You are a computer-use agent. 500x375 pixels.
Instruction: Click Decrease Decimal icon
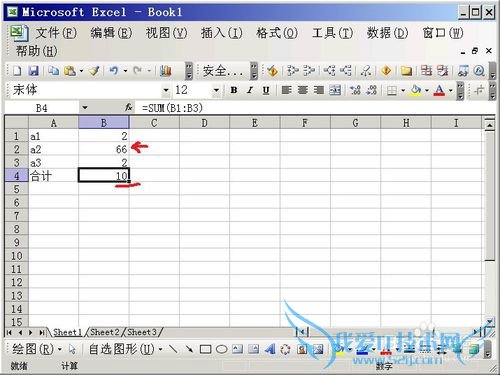(x=371, y=90)
